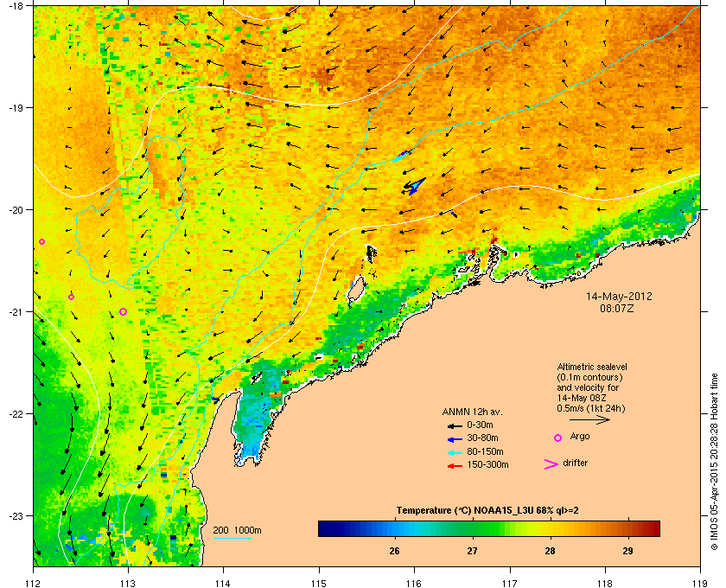Click the '80-150m' depth label
Viewport: 726px width, 588px height.
pyautogui.click(x=485, y=451)
